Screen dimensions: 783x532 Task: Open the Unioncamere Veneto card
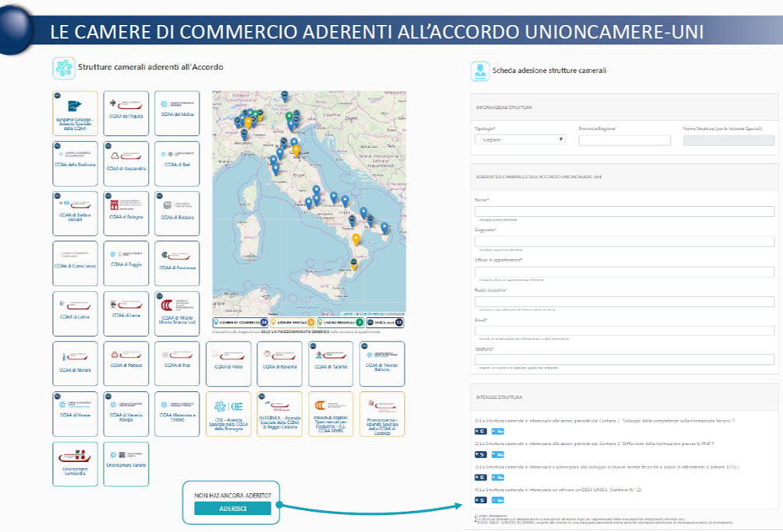(x=126, y=464)
